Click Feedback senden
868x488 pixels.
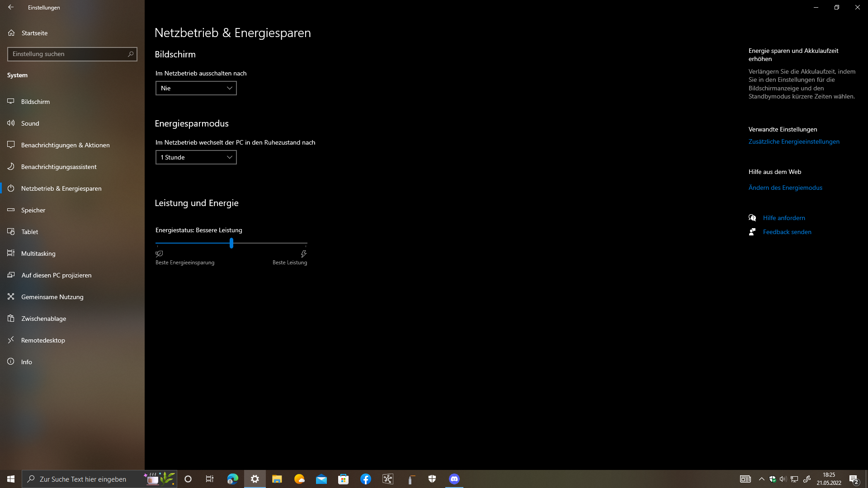coord(787,232)
